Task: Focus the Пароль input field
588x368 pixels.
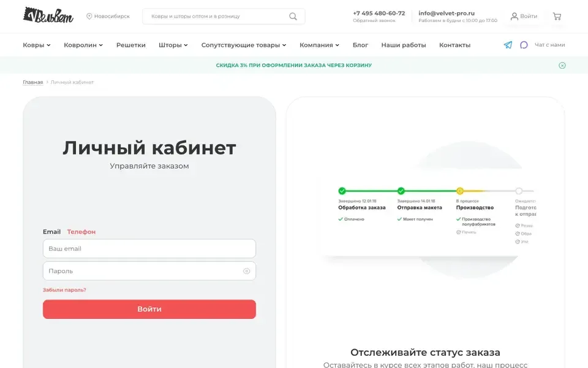Action: click(149, 270)
